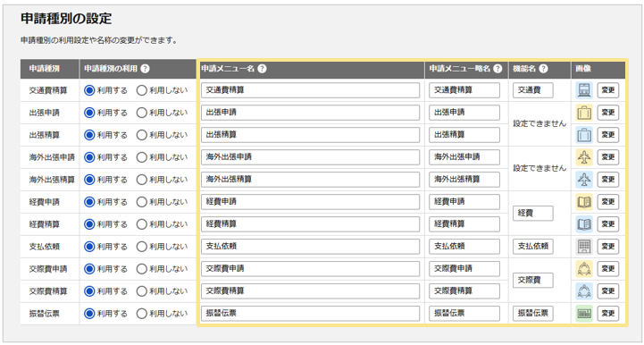This screenshot has width=644, height=345.
Task: Click the blue suitcase icon in 出張精算 row
Action: pos(584,135)
